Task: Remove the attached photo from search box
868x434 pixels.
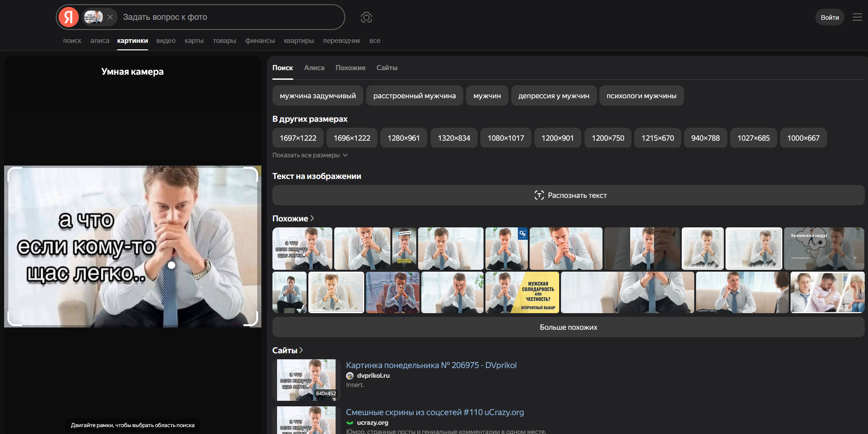Action: point(110,17)
